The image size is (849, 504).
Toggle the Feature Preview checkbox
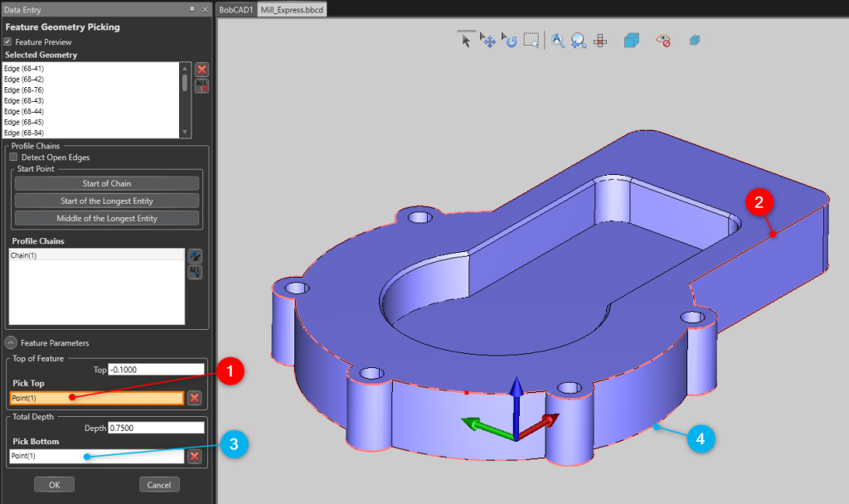(8, 41)
